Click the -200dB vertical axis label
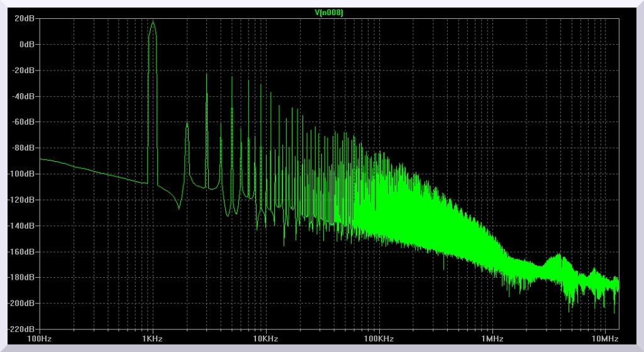 click(23, 303)
